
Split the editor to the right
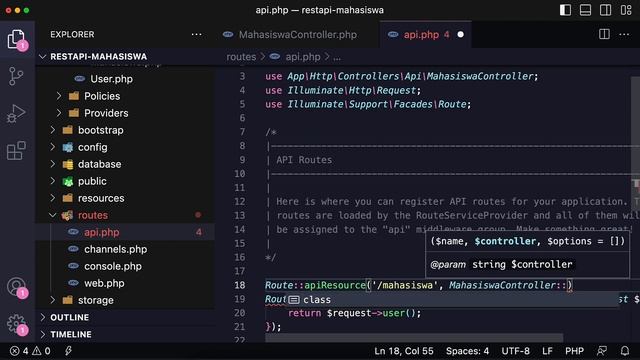(x=604, y=34)
